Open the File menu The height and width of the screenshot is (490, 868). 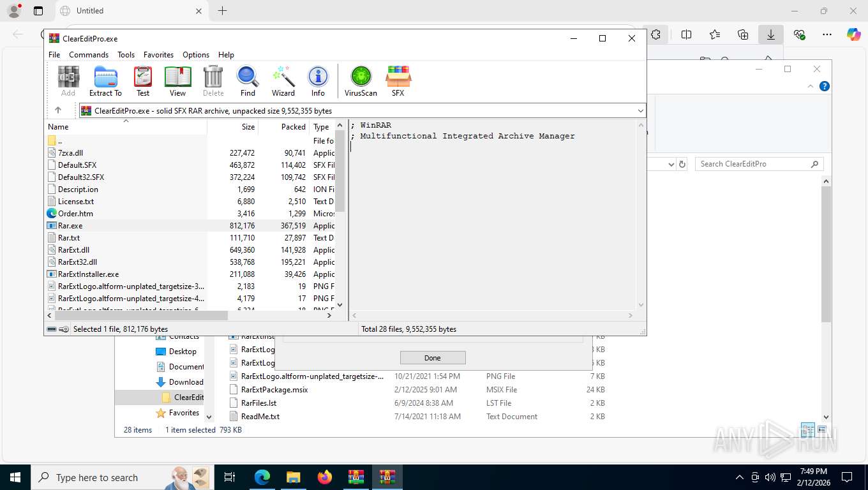click(54, 55)
